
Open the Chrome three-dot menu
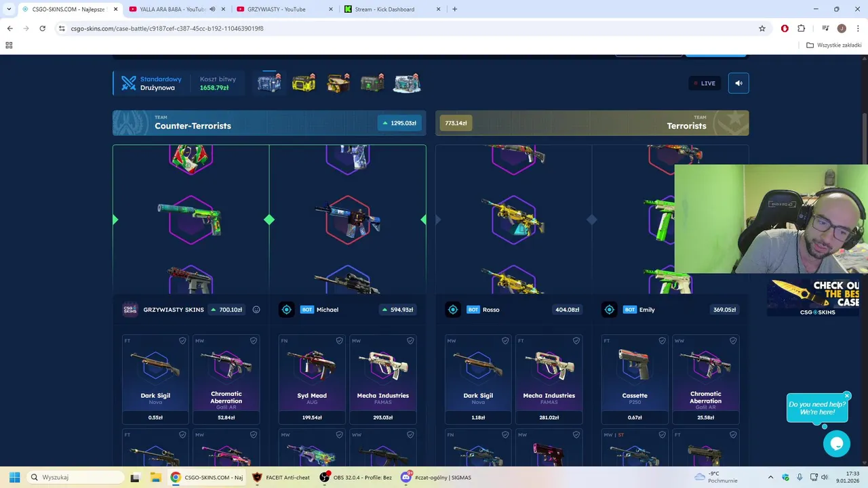click(857, 28)
